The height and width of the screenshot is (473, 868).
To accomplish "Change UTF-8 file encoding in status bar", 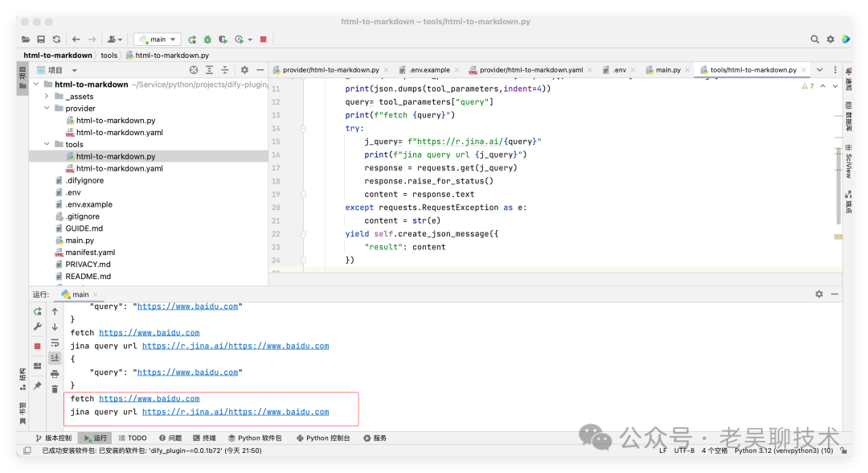I will click(x=684, y=450).
